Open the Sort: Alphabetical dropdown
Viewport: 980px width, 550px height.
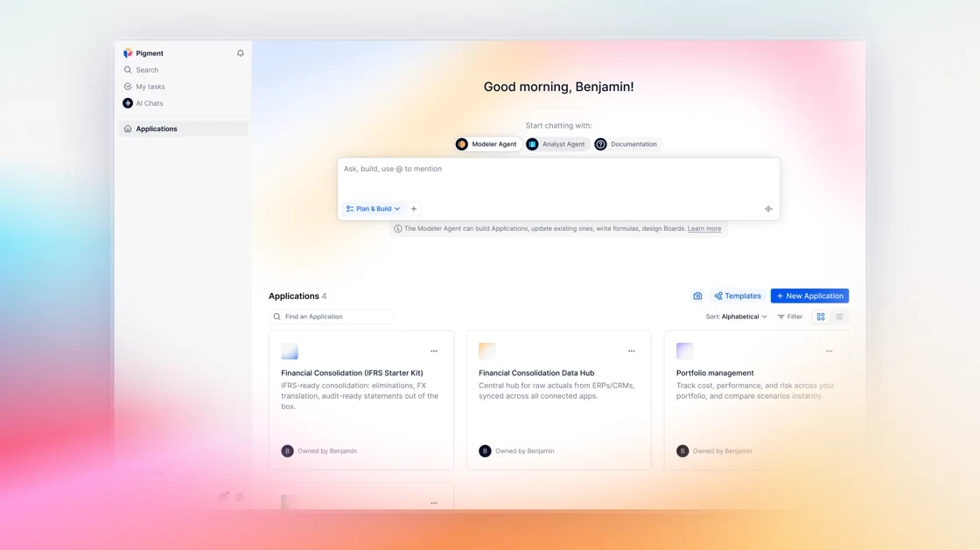coord(736,317)
